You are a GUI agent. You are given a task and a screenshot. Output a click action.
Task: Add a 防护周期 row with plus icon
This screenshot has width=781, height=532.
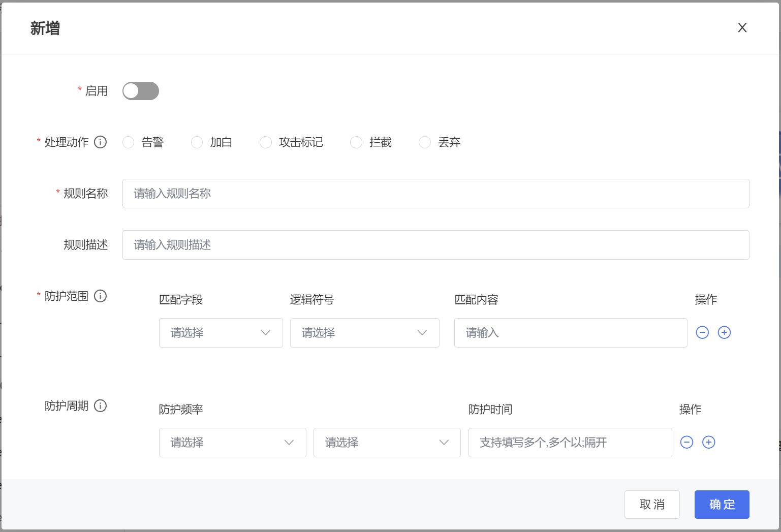(x=708, y=442)
